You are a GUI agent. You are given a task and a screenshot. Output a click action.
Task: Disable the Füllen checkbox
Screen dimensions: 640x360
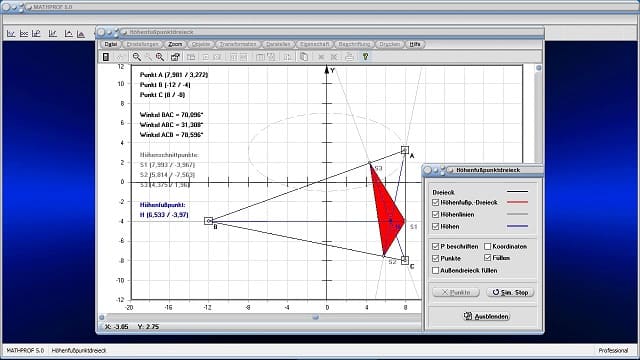tap(487, 258)
